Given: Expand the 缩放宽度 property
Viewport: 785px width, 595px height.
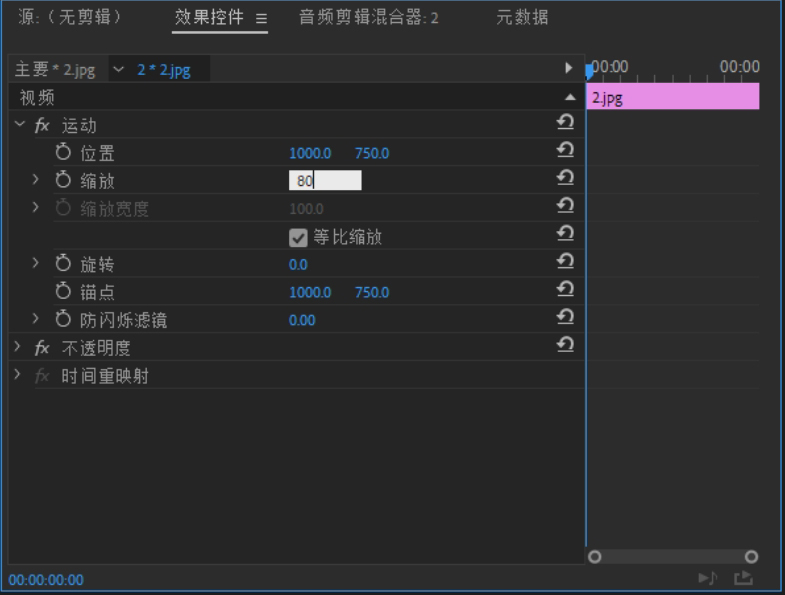Looking at the screenshot, I should tap(35, 207).
